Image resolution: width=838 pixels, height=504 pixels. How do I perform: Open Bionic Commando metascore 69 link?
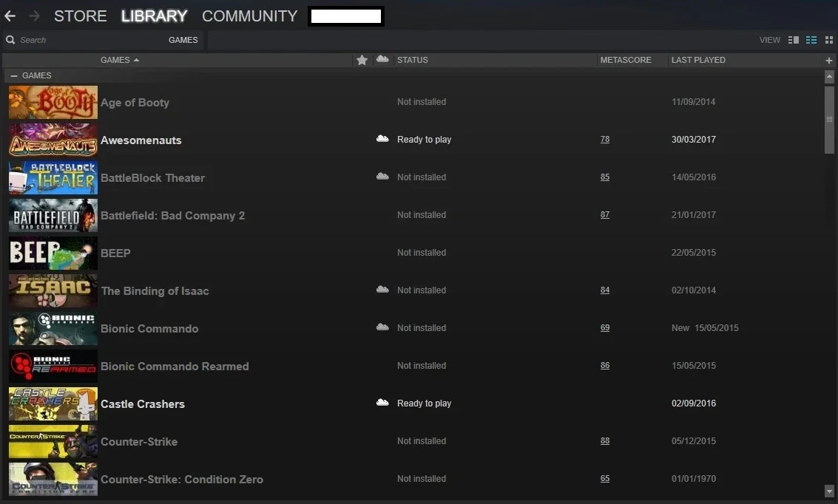(x=605, y=328)
